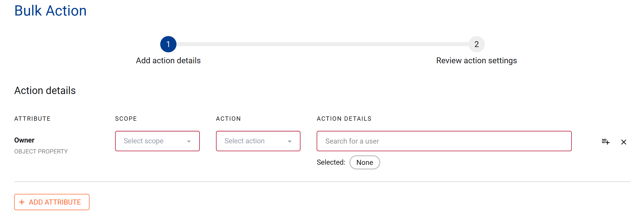Focus the Search for a user field
The image size is (644, 216).
(444, 141)
